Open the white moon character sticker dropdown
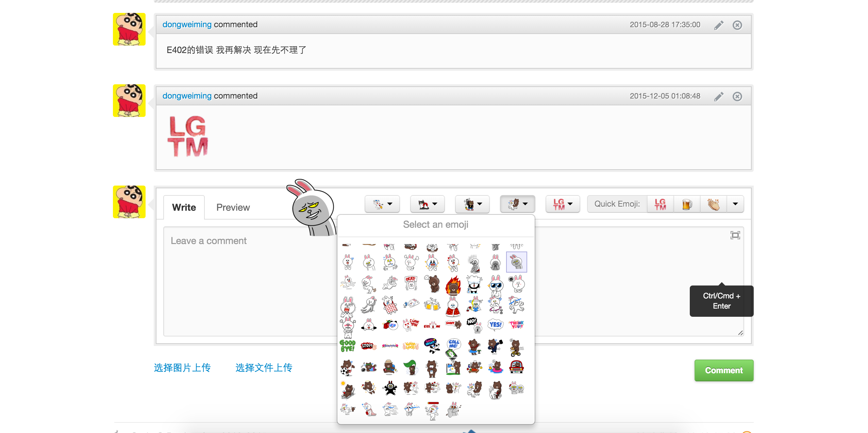The width and height of the screenshot is (868, 433). [382, 204]
